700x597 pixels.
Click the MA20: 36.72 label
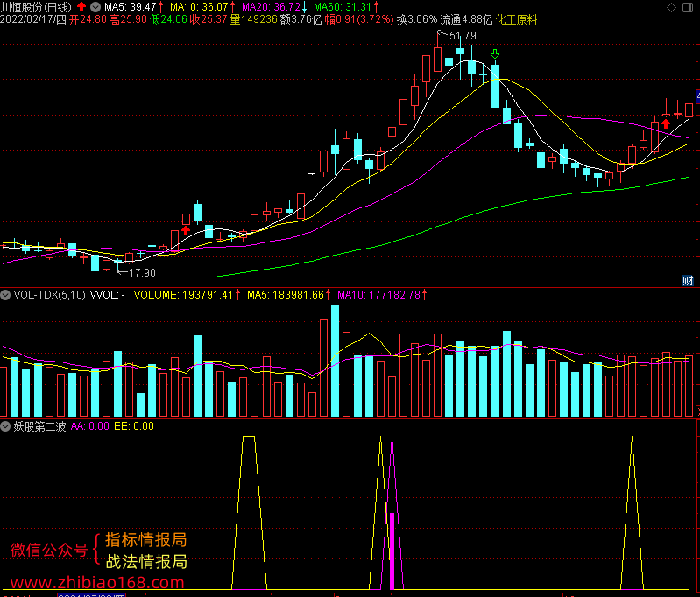pos(271,7)
